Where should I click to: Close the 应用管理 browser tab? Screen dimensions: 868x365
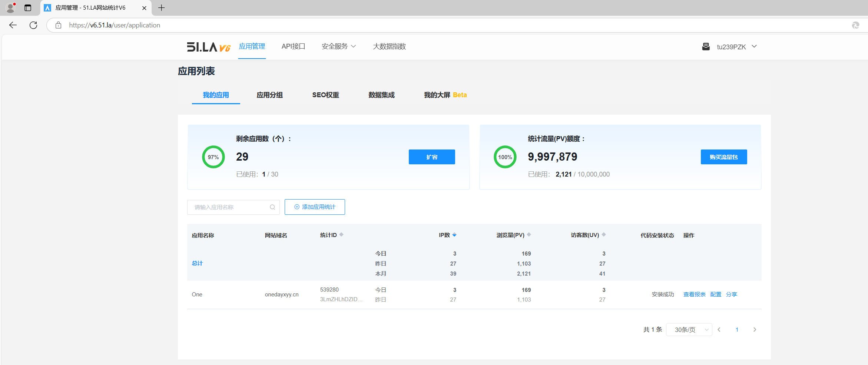coord(144,8)
